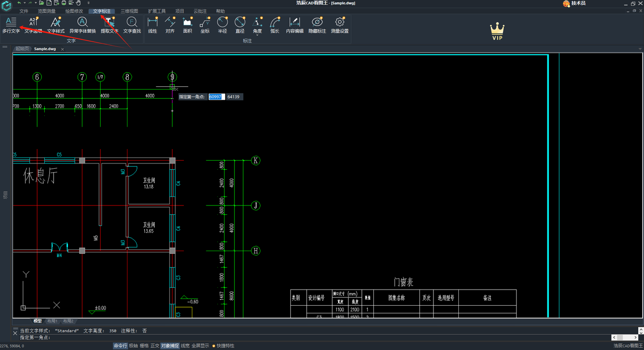Click the X coordinate input 60997
The width and height of the screenshot is (644, 350).
(217, 97)
